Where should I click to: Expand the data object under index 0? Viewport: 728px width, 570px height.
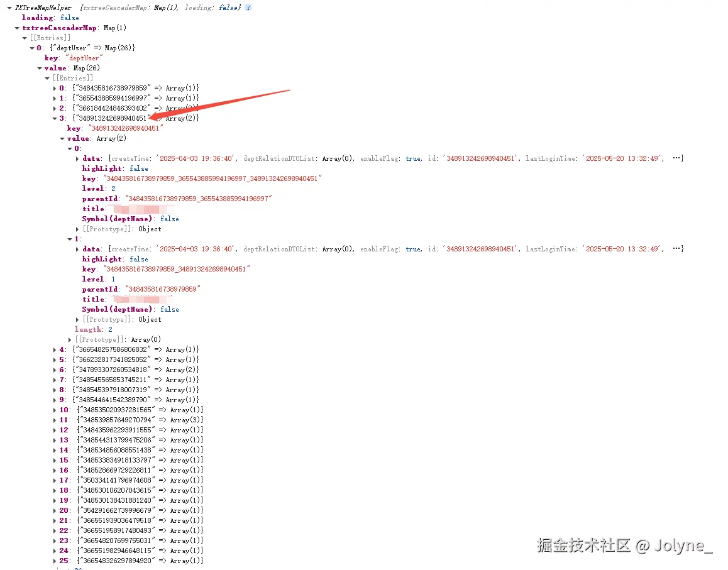[x=77, y=158]
